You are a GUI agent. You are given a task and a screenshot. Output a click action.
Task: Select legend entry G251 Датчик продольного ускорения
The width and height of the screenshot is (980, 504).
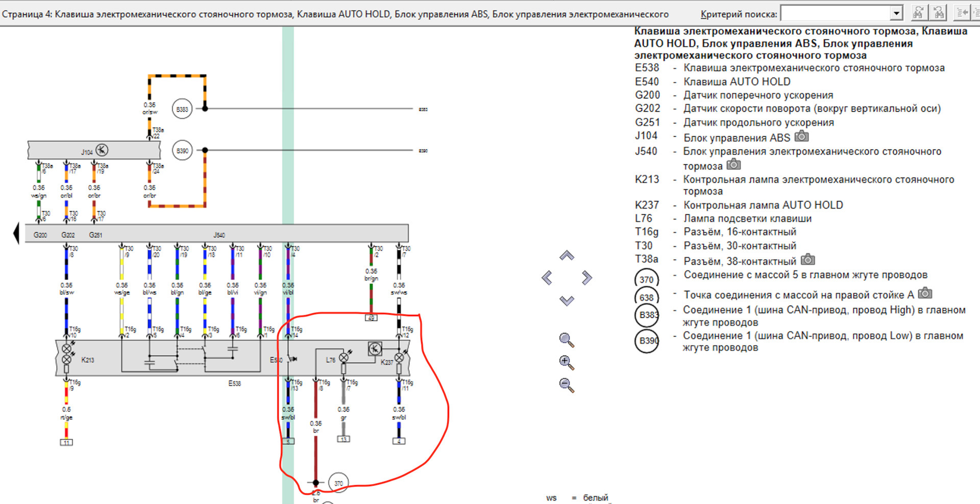click(734, 122)
